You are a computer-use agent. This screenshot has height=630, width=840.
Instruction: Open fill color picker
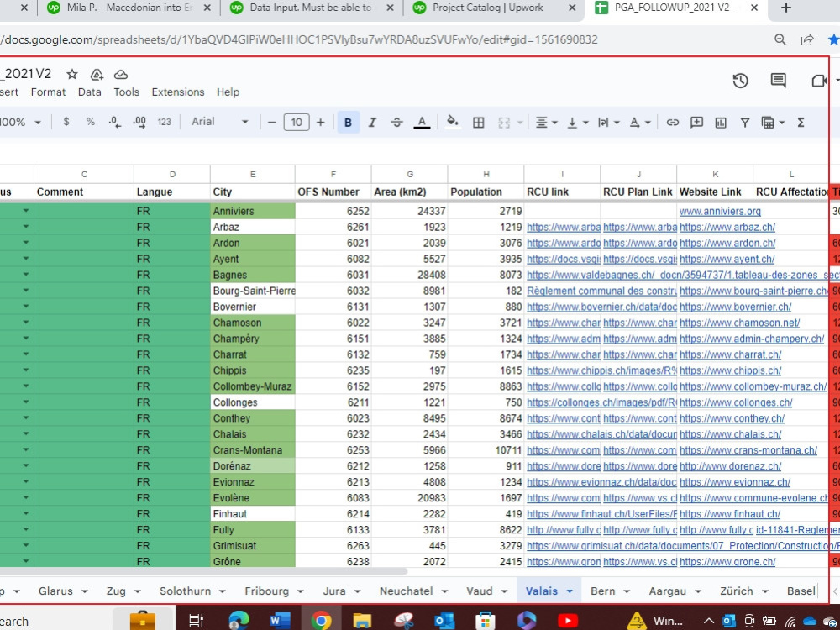[453, 122]
